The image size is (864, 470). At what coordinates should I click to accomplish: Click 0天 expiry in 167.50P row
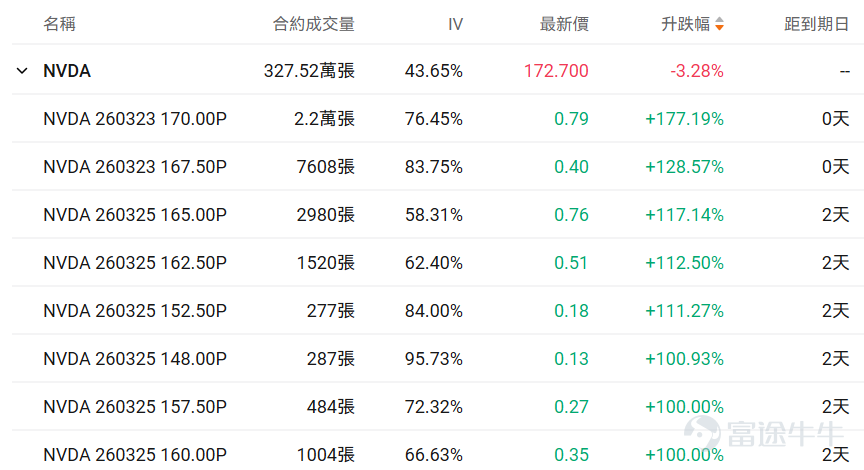pyautogui.click(x=835, y=167)
